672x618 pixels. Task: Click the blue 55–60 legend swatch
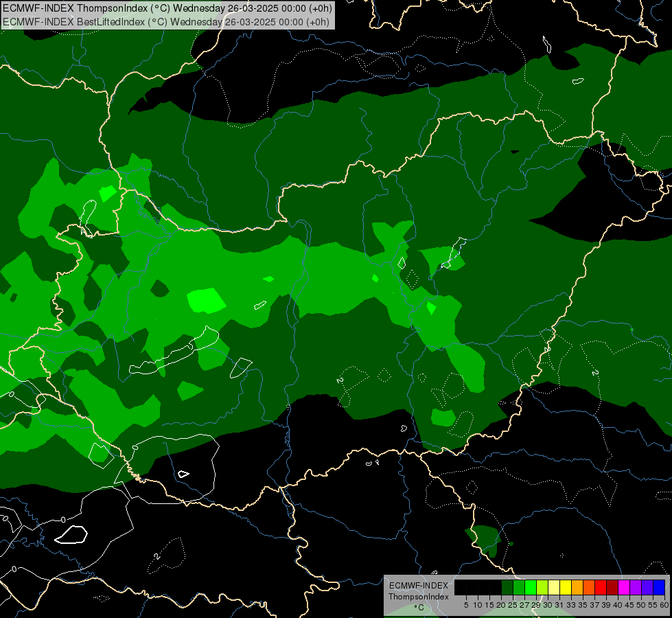pyautogui.click(x=659, y=587)
